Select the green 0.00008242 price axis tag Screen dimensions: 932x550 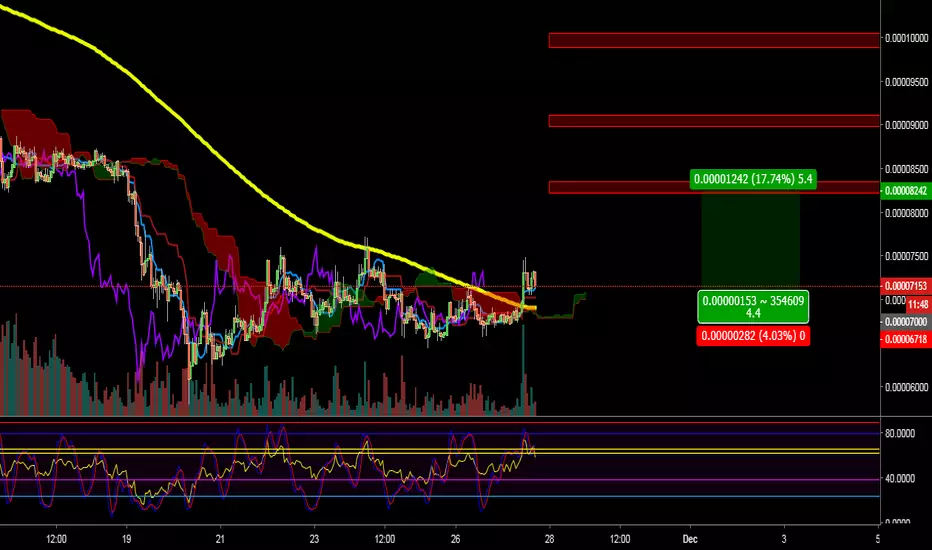[x=906, y=191]
